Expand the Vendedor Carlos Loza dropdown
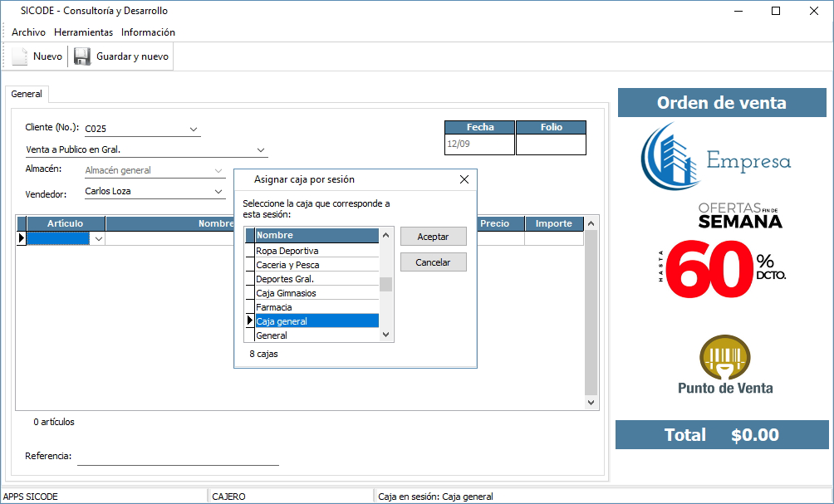This screenshot has width=834, height=504. pos(218,191)
